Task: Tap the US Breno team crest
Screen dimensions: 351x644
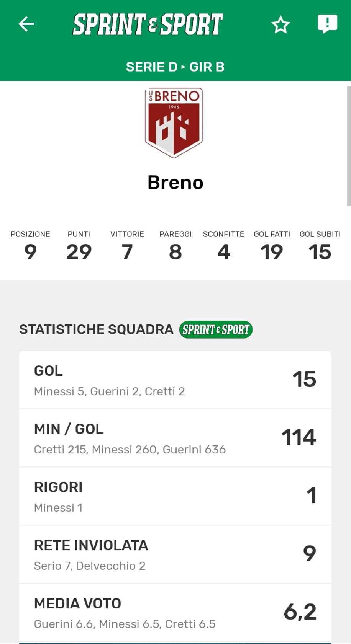Action: (x=174, y=122)
